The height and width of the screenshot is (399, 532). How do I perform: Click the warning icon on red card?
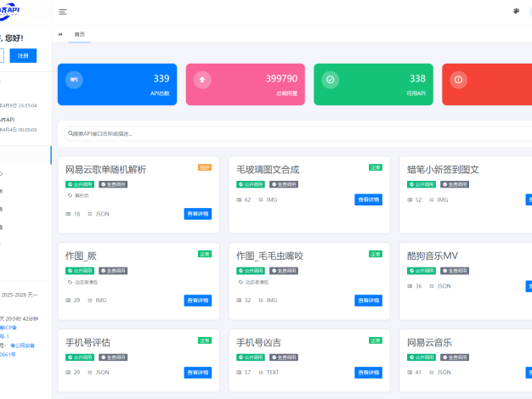[458, 80]
